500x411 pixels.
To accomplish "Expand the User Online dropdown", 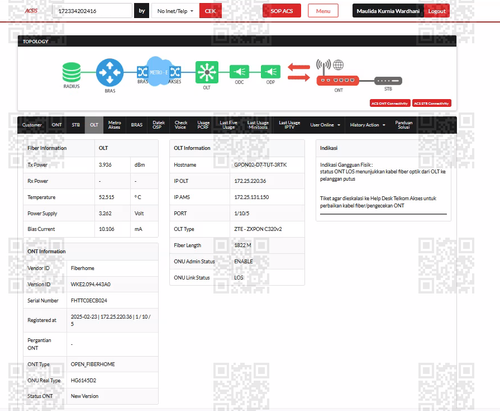I will pos(325,125).
